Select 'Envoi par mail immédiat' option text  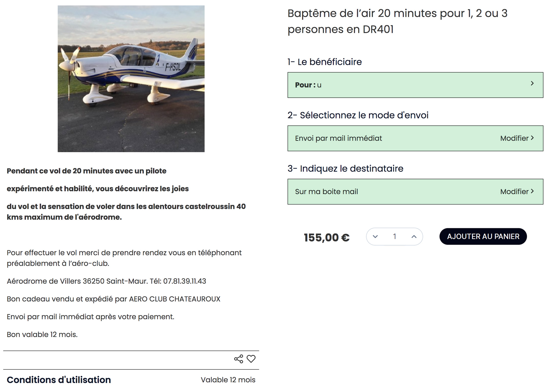(x=338, y=138)
